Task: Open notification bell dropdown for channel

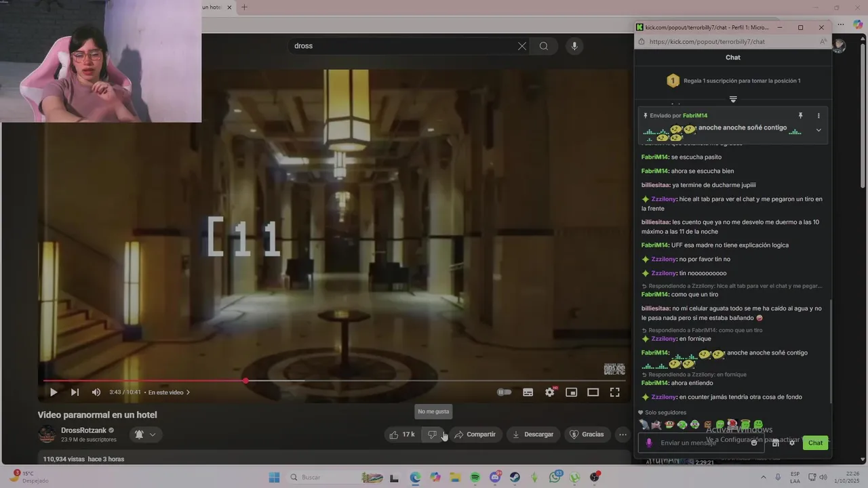Action: point(145,434)
